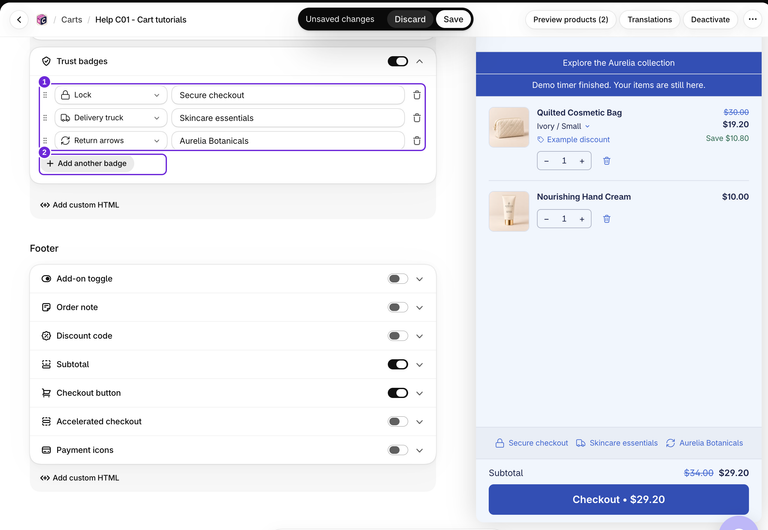The height and width of the screenshot is (530, 768).
Task: Expand the Discount code section
Action: (419, 336)
